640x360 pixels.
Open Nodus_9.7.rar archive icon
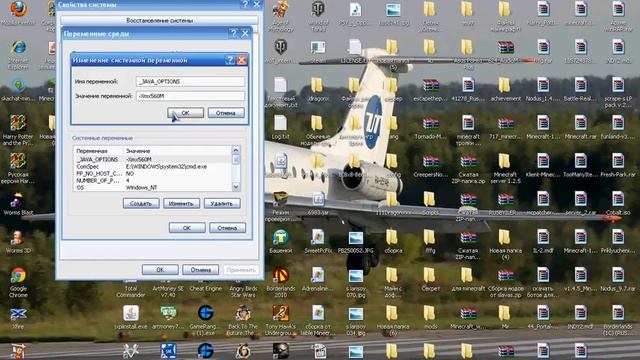(618, 280)
